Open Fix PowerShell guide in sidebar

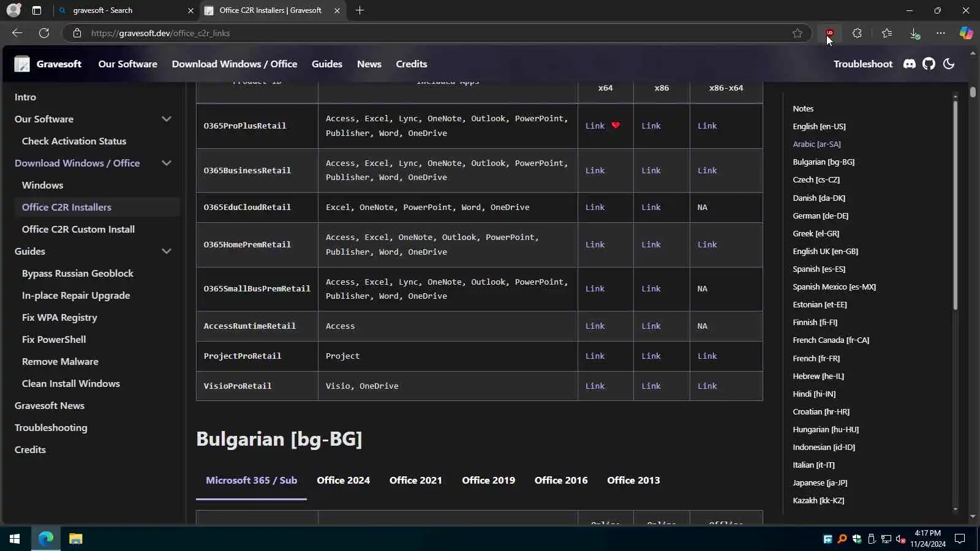point(54,339)
